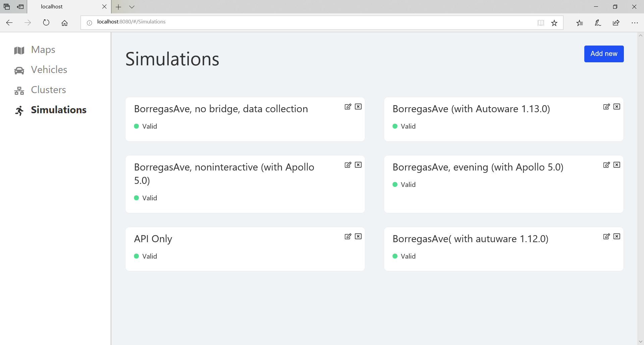
Task: Navigate to Clusters section
Action: 48,90
